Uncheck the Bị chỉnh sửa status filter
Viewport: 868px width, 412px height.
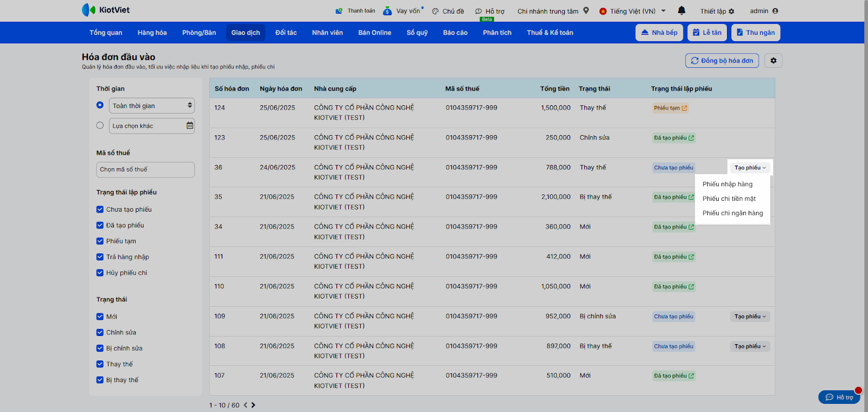click(x=100, y=348)
